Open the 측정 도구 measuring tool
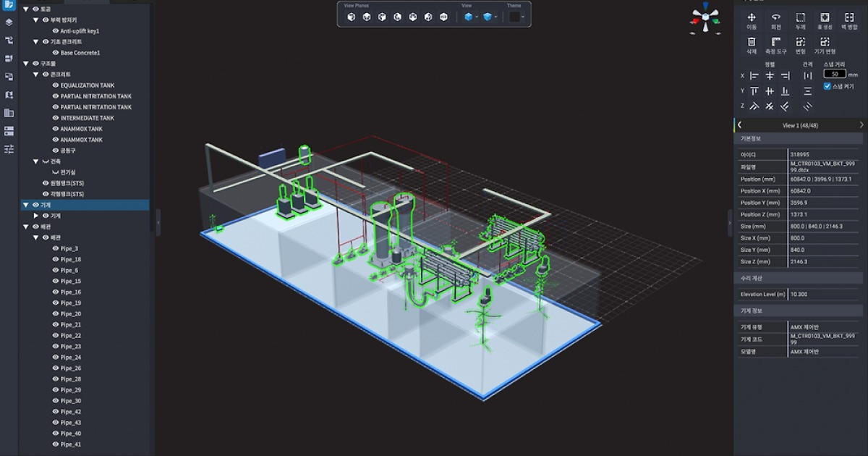 click(x=776, y=46)
